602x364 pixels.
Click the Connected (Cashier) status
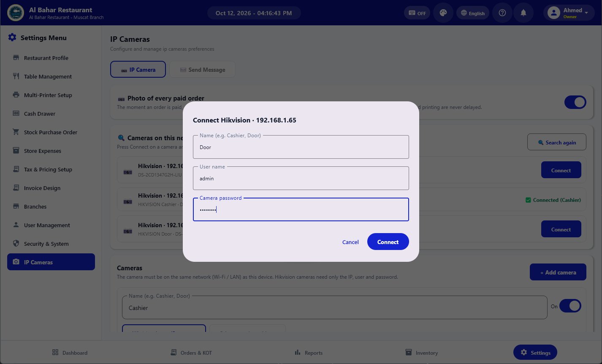point(553,200)
